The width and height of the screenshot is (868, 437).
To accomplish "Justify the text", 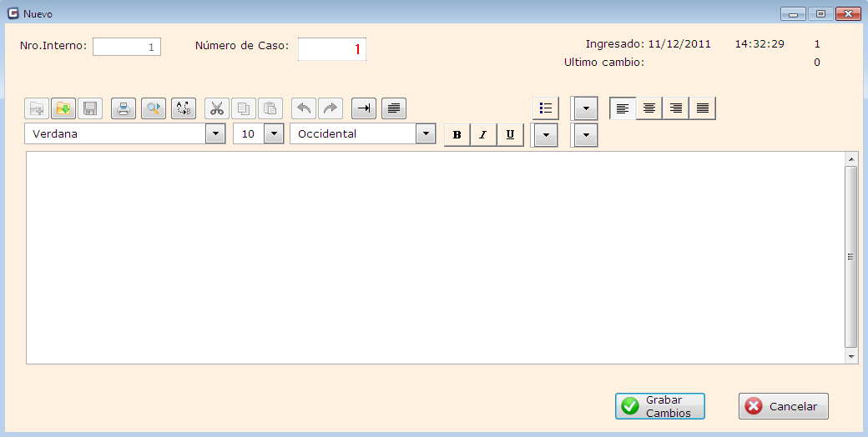I will (x=703, y=108).
